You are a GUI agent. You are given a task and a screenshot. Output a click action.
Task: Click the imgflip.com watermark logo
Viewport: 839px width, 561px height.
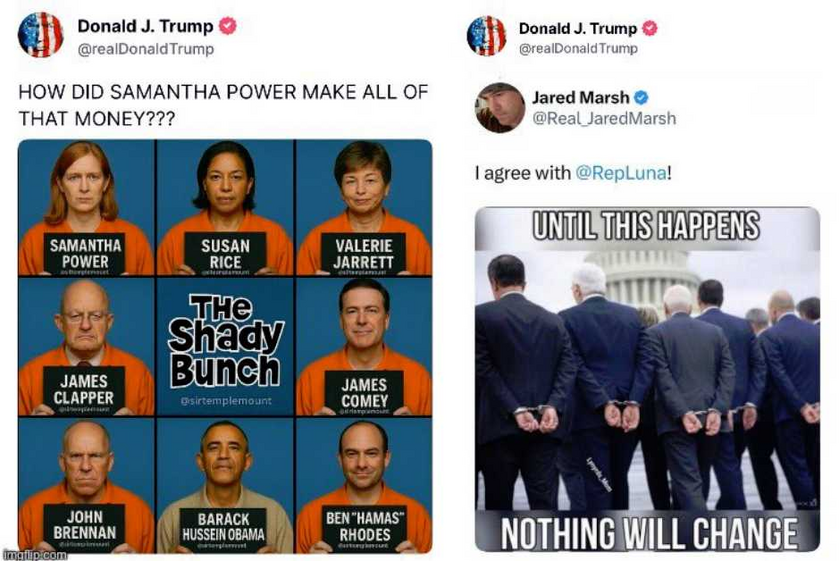pos(35,555)
